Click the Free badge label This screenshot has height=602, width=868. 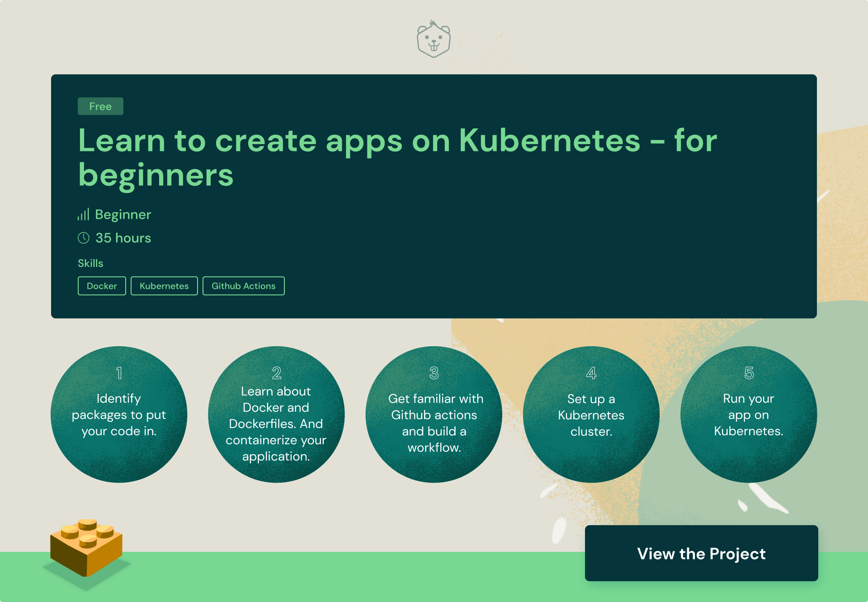coord(100,106)
